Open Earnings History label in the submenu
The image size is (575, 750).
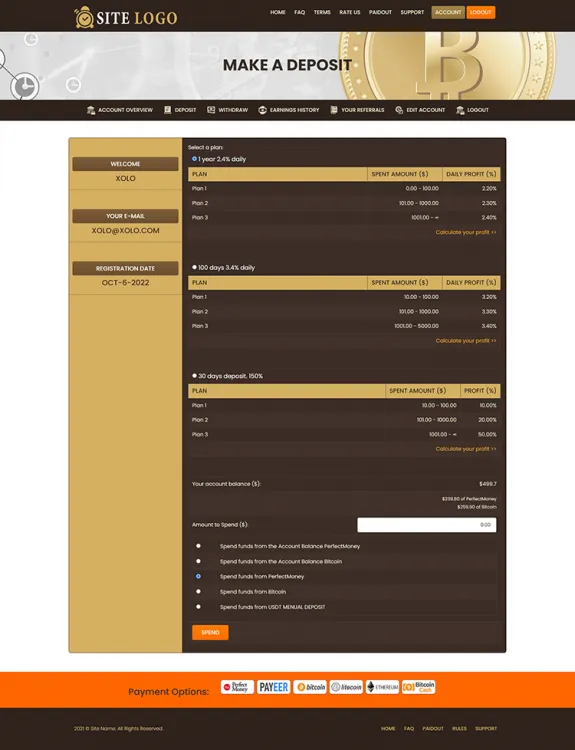[x=294, y=110]
